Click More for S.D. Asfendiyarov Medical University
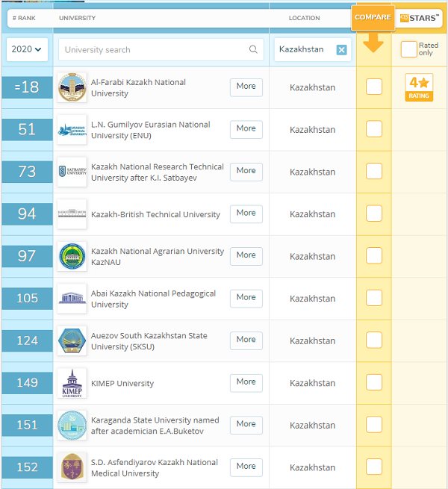 point(246,467)
